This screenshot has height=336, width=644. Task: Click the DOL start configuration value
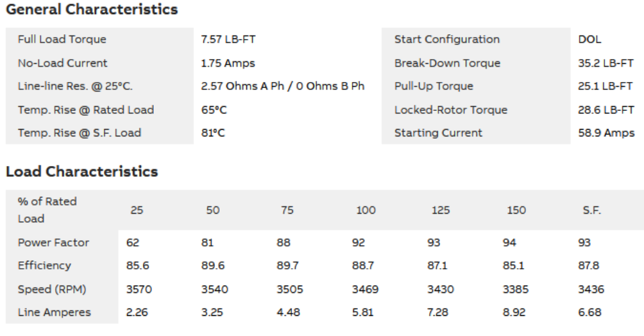click(590, 40)
